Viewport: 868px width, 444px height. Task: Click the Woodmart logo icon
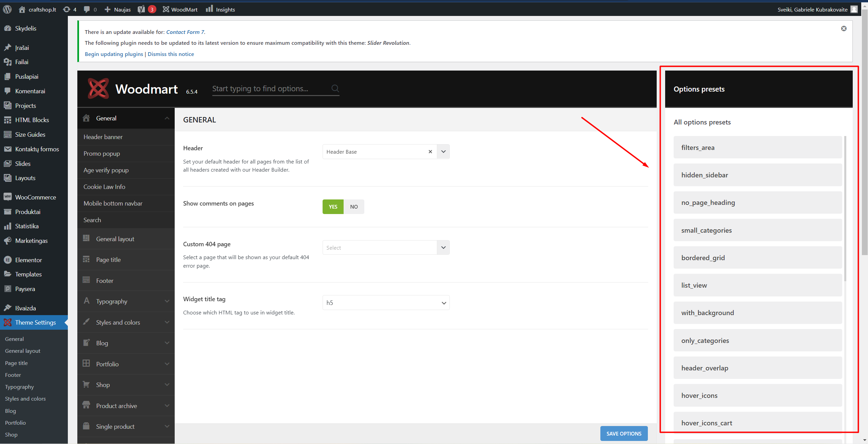coord(98,89)
